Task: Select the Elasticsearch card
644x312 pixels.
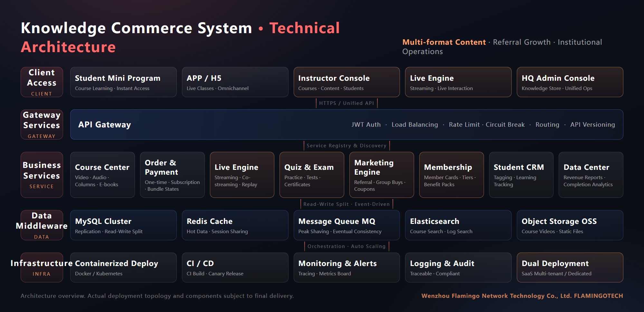Action: (458, 225)
